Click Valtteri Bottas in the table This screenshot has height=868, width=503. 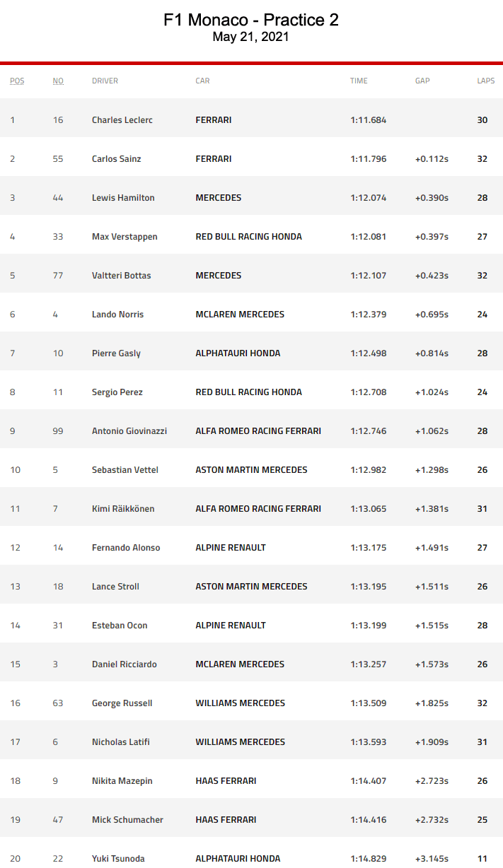pyautogui.click(x=122, y=276)
